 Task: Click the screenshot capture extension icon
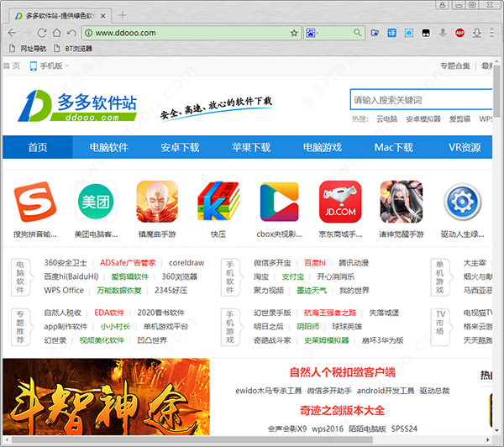(x=409, y=33)
